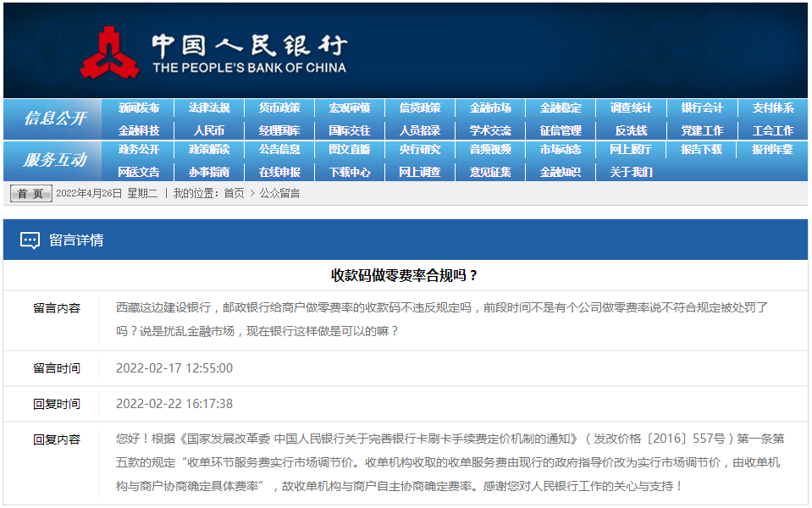Click 关于我们 menu item
This screenshot has width=812, height=508.
coord(631,172)
